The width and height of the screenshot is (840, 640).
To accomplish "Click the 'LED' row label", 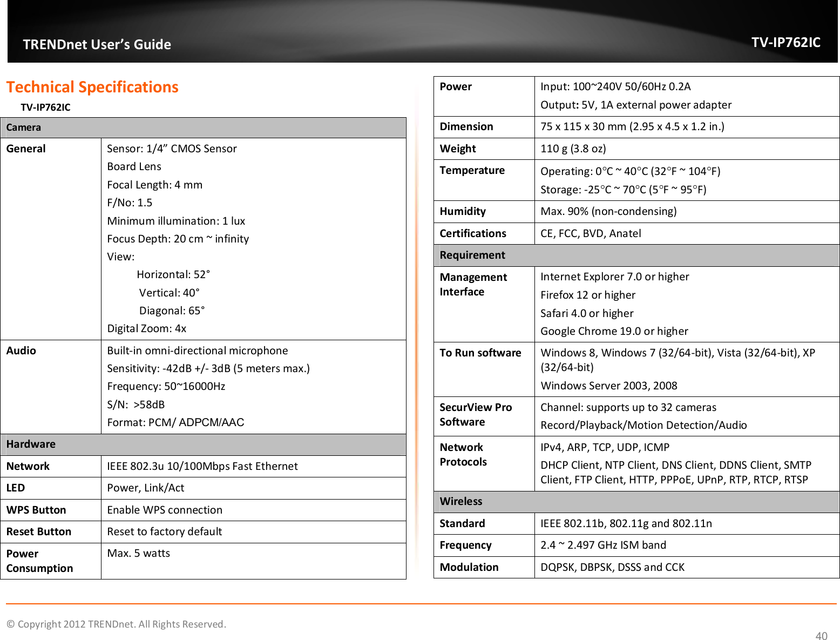I will [16, 488].
